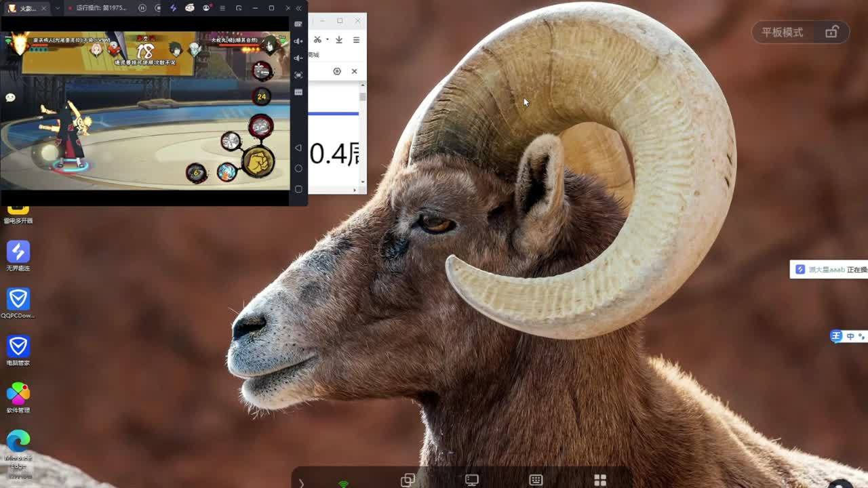Tap the Android back triangle button

298,148
